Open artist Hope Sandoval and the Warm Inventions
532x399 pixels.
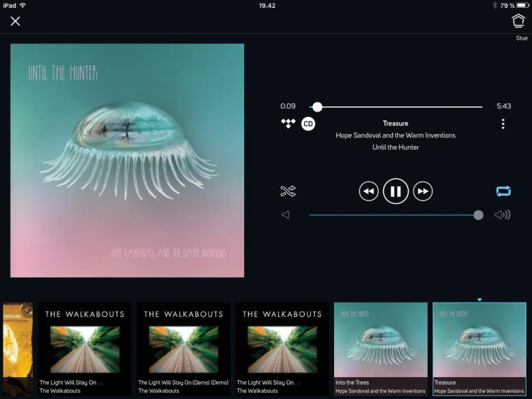tap(396, 135)
